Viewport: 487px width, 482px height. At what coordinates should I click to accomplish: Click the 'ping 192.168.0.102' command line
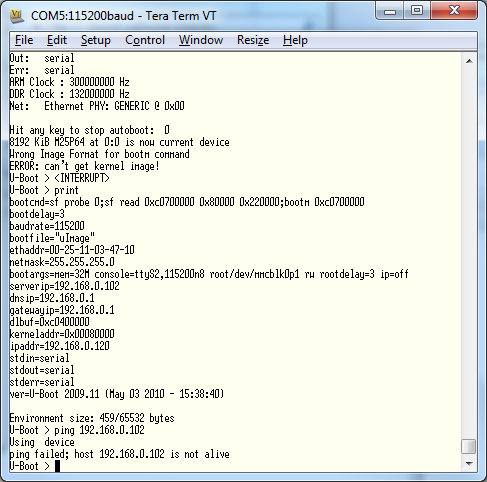(77, 430)
